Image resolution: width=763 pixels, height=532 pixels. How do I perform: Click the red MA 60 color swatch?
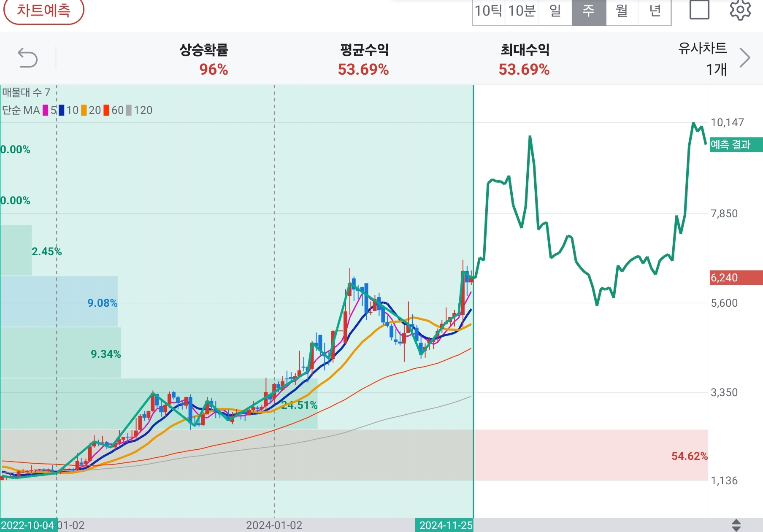click(x=106, y=110)
